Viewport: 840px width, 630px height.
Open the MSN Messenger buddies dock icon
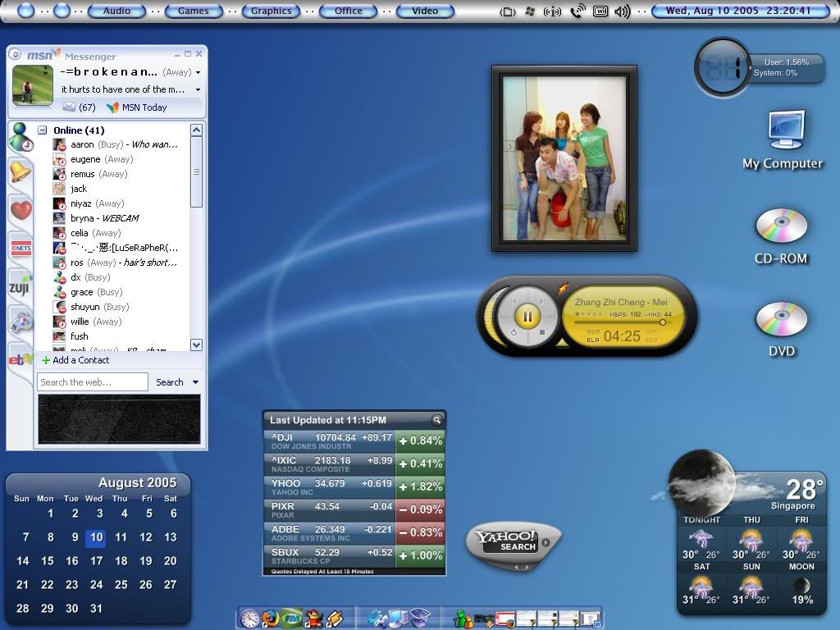tap(462, 619)
